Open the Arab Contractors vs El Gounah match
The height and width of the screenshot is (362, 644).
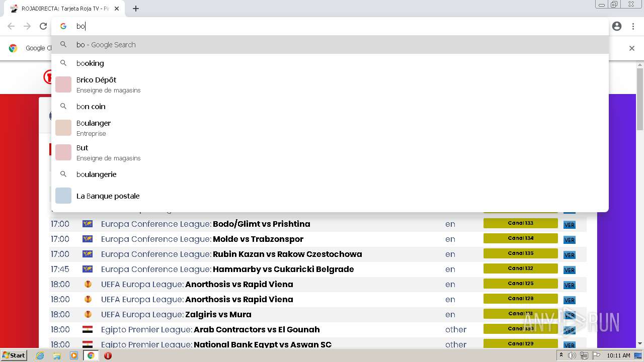point(257,329)
